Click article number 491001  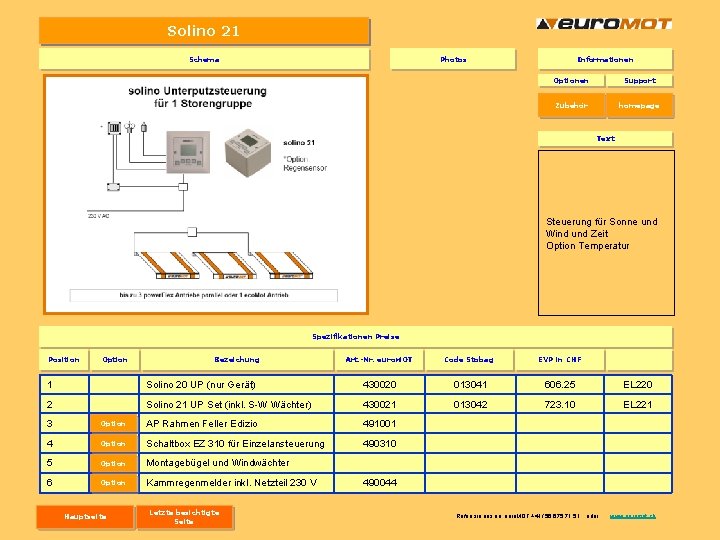(x=379, y=424)
